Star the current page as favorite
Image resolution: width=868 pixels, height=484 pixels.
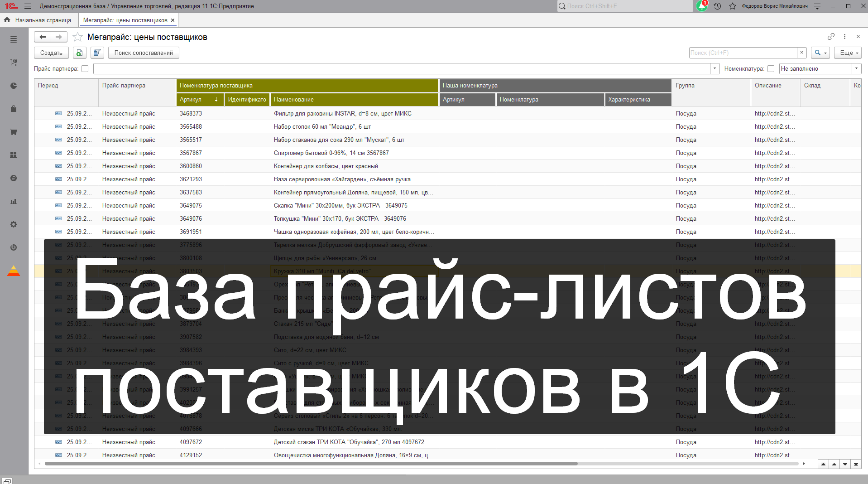click(x=77, y=37)
